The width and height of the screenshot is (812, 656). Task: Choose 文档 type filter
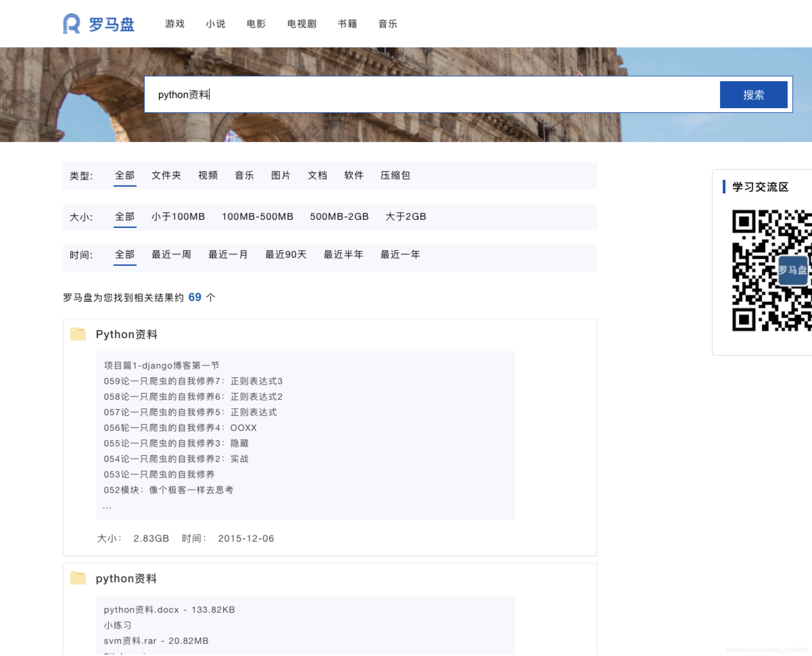click(x=317, y=175)
